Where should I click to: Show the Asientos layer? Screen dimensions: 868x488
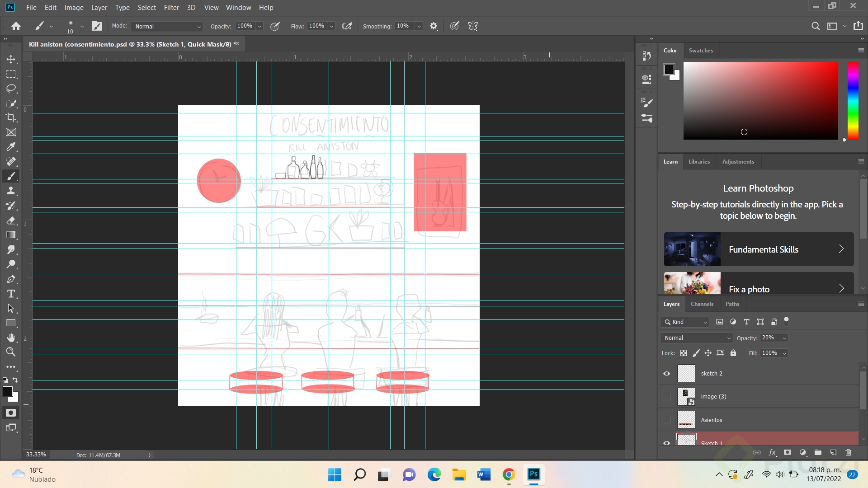(666, 419)
